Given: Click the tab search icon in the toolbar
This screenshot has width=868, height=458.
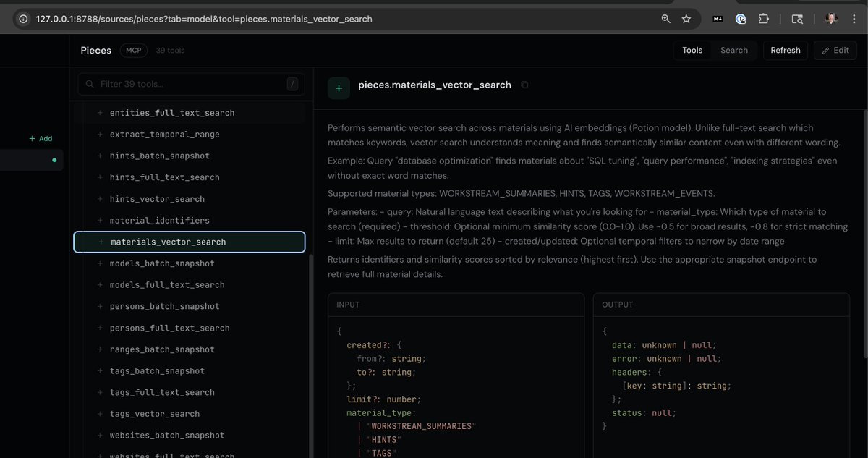Looking at the screenshot, I should [797, 19].
